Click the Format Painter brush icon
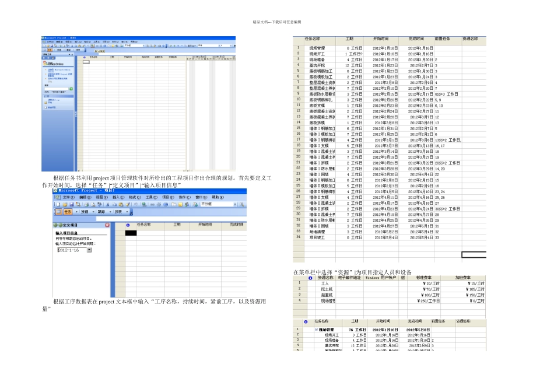Screen dimensions: 554x392 pyautogui.click(x=128, y=204)
